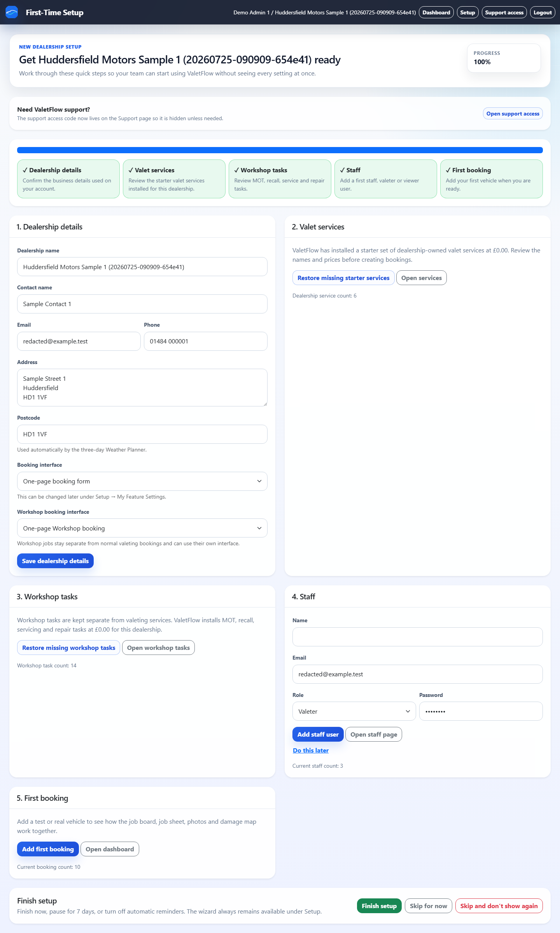Select the Valet services step card
The image size is (560, 933).
pyautogui.click(x=174, y=179)
